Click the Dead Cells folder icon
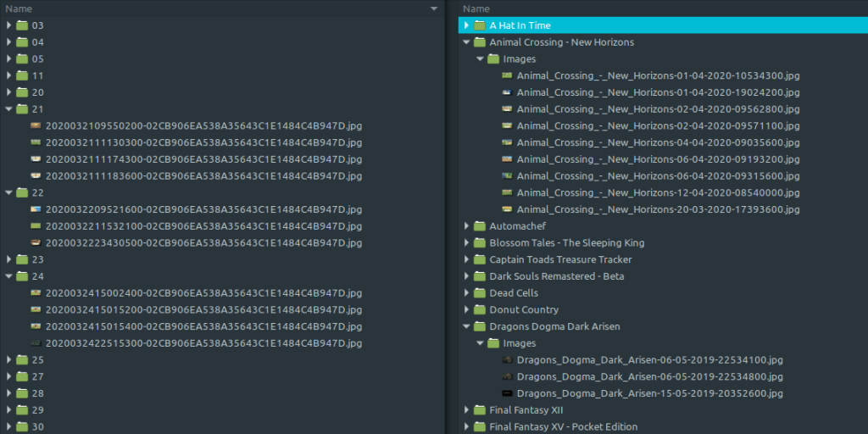This screenshot has width=868, height=434. (480, 293)
